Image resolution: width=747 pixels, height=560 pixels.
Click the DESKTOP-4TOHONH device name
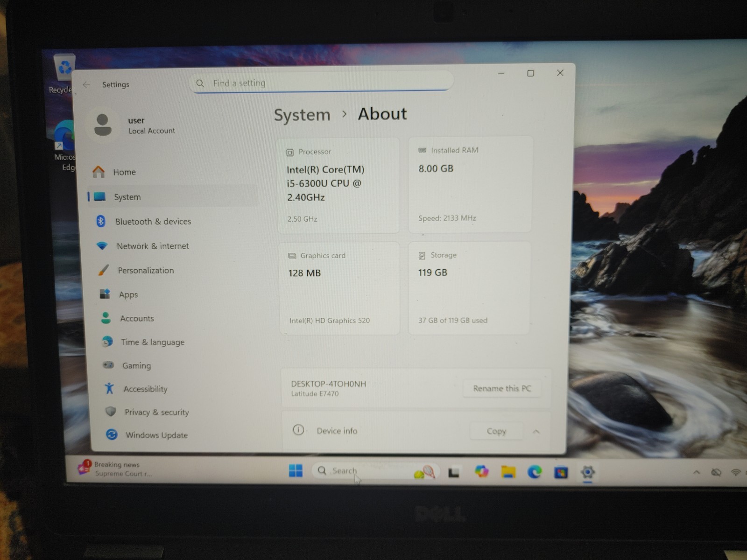(328, 384)
